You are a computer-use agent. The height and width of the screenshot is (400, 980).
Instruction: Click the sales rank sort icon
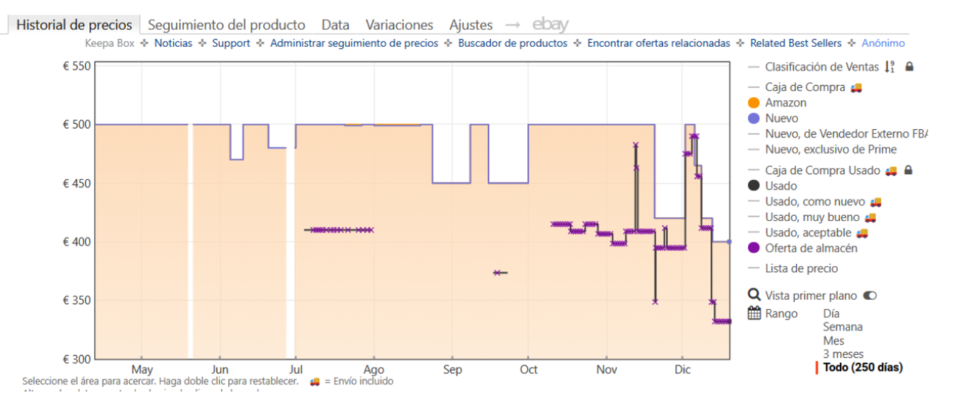pyautogui.click(x=889, y=67)
